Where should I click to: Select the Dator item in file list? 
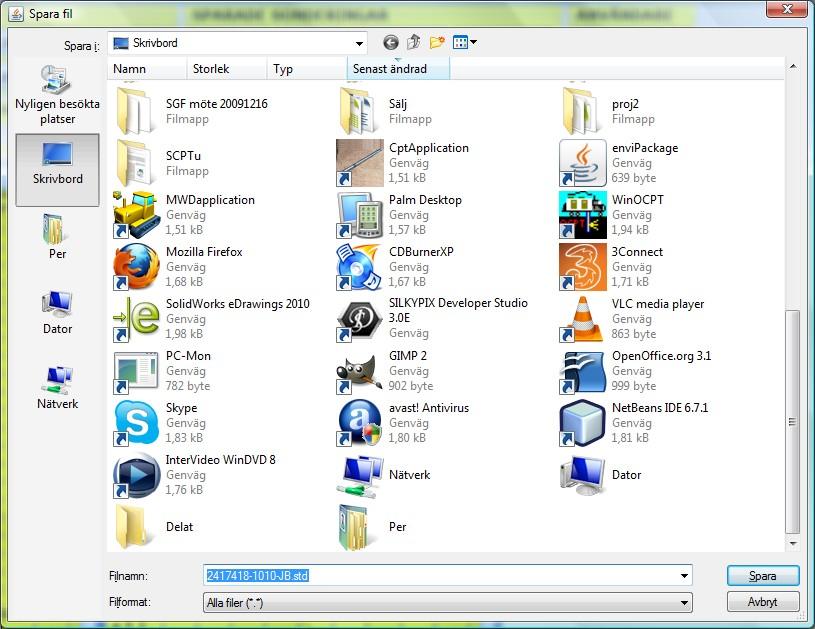(x=601, y=475)
